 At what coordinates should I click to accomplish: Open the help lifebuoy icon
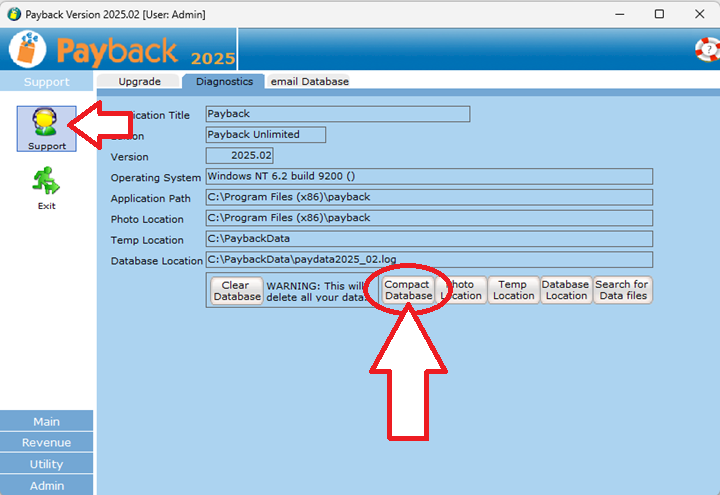(707, 49)
